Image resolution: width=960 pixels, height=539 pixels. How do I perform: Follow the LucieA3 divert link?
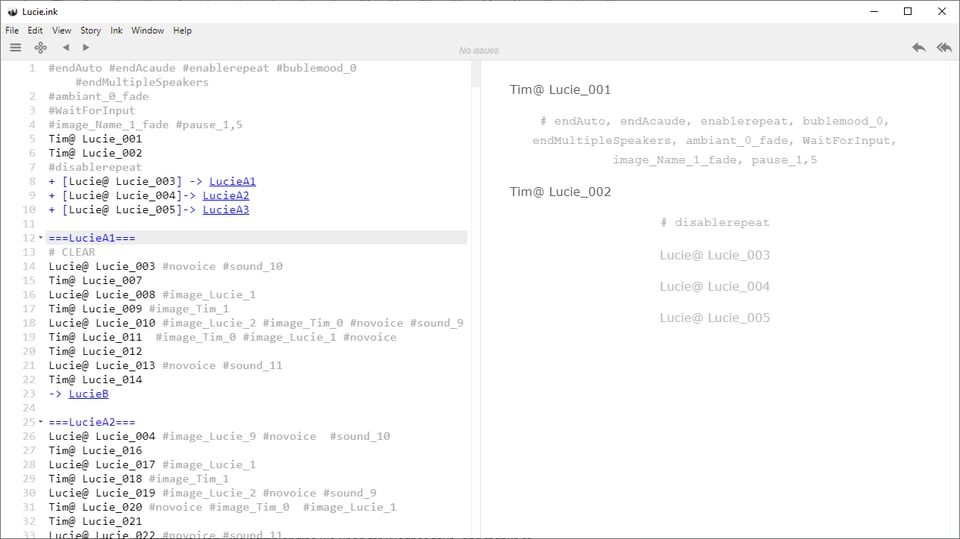226,209
